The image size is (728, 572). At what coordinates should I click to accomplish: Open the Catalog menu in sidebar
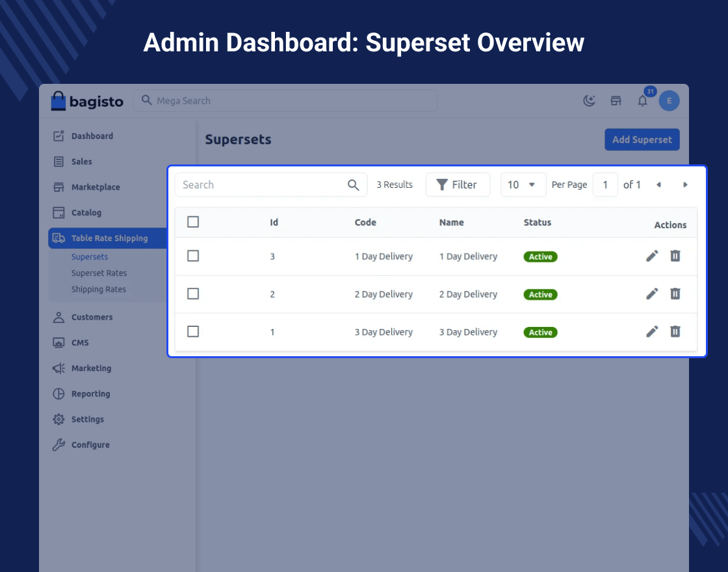[x=86, y=213]
